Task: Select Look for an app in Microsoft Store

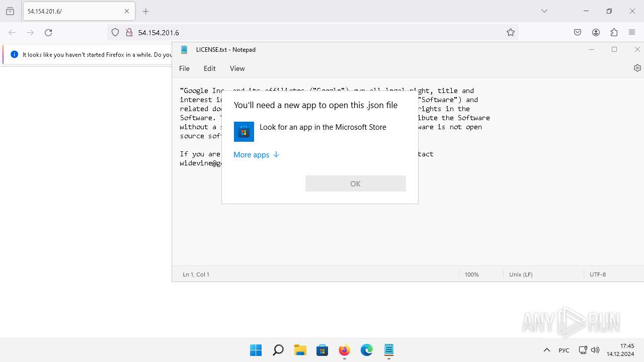Action: click(320, 132)
